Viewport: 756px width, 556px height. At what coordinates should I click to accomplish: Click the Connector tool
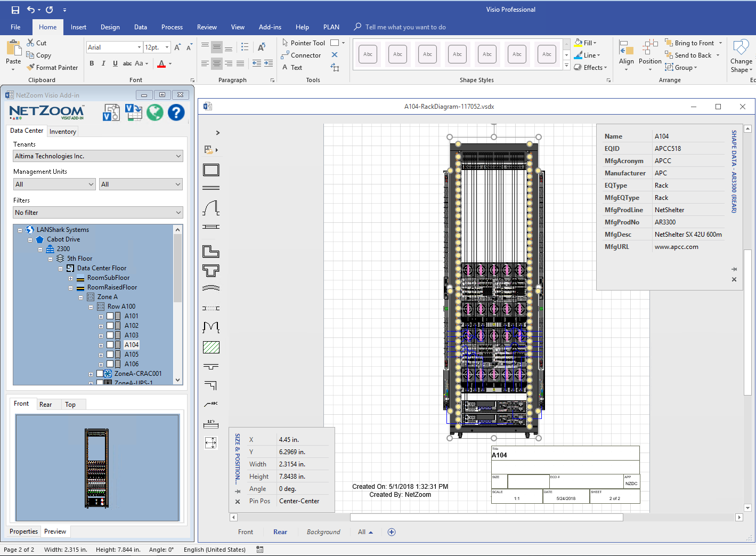click(x=301, y=55)
